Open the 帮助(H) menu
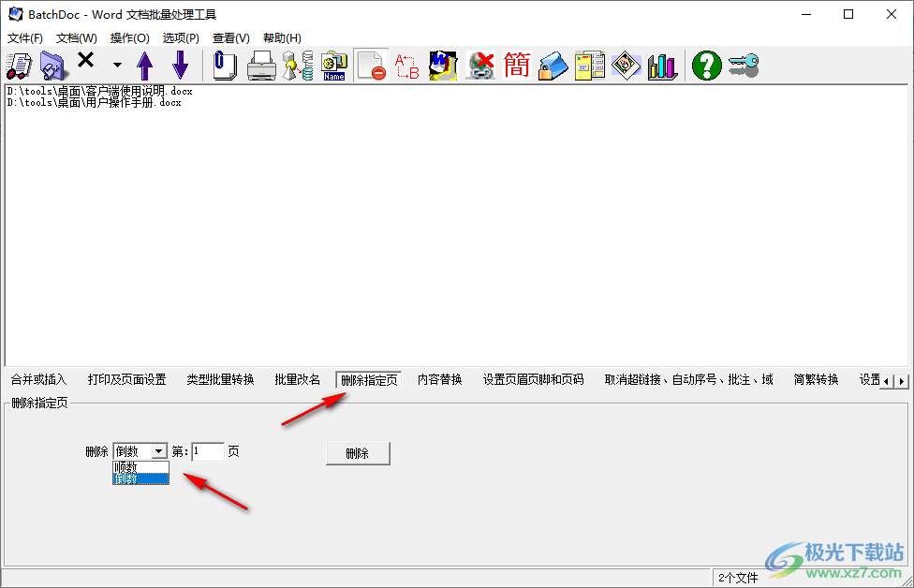The image size is (914, 588). [282, 37]
